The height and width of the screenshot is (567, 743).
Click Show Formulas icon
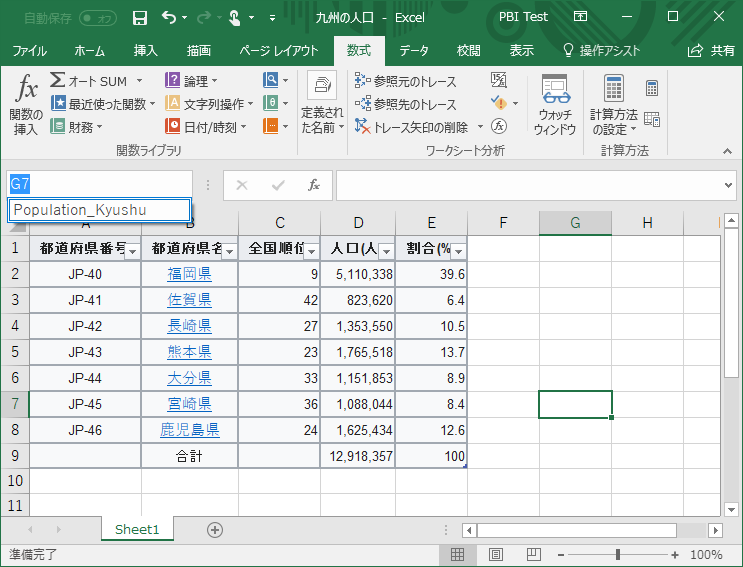498,80
